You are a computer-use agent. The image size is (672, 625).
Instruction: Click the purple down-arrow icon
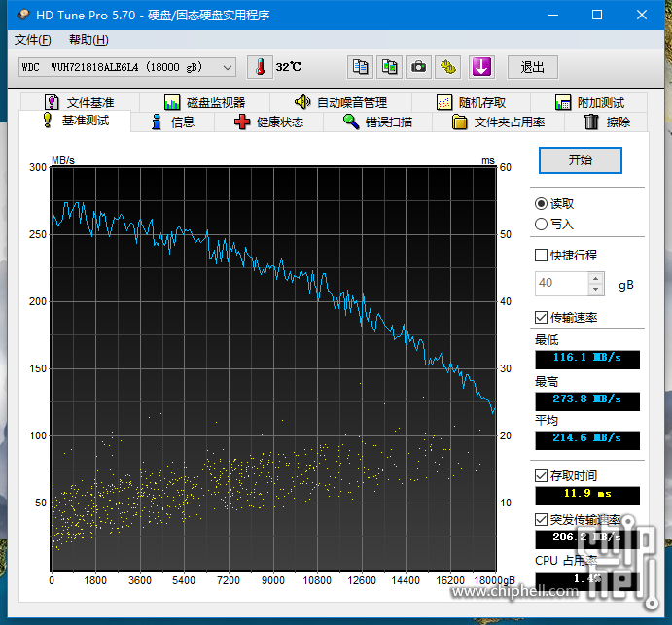pyautogui.click(x=481, y=67)
